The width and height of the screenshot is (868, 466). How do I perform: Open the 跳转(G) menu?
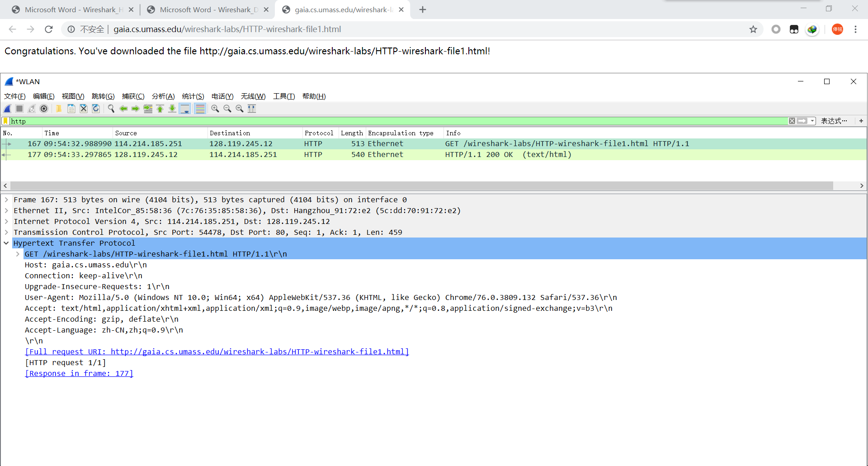tap(103, 96)
